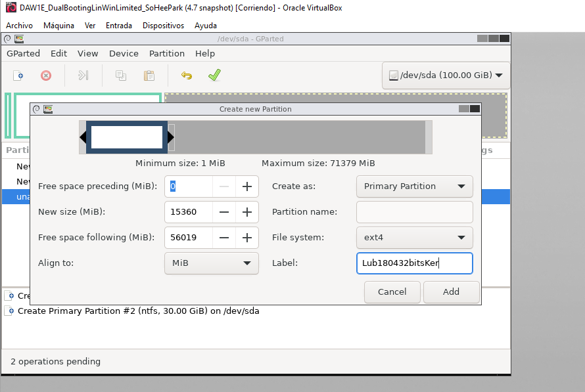Image resolution: width=585 pixels, height=392 pixels.
Task: Open VirtualBox Ayuda menu
Action: pos(206,26)
